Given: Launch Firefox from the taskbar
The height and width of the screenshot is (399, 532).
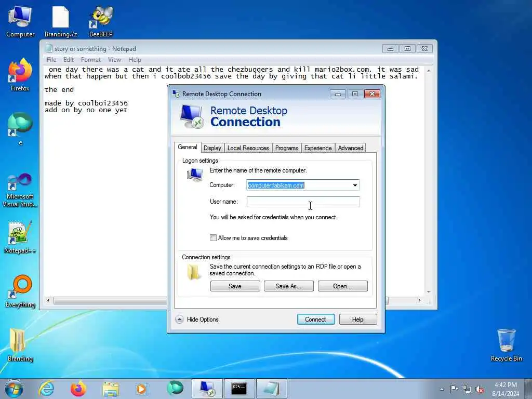Looking at the screenshot, I should (x=78, y=389).
